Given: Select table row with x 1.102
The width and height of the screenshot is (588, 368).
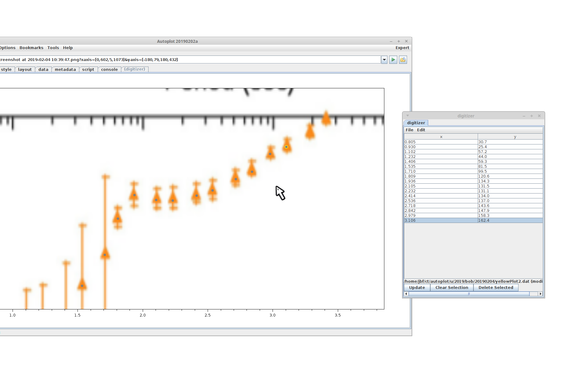Looking at the screenshot, I should click(473, 152).
